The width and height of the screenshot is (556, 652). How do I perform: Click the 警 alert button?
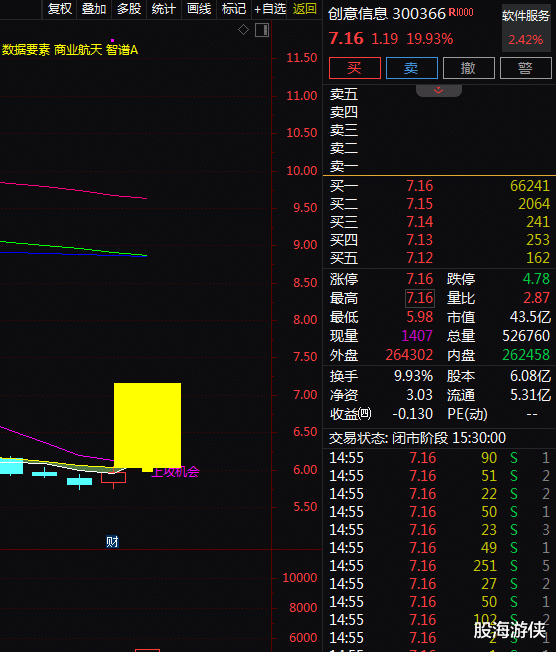click(526, 68)
